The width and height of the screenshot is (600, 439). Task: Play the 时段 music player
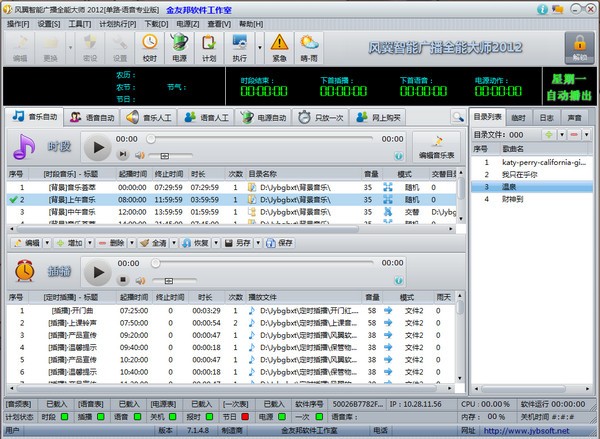pos(98,147)
